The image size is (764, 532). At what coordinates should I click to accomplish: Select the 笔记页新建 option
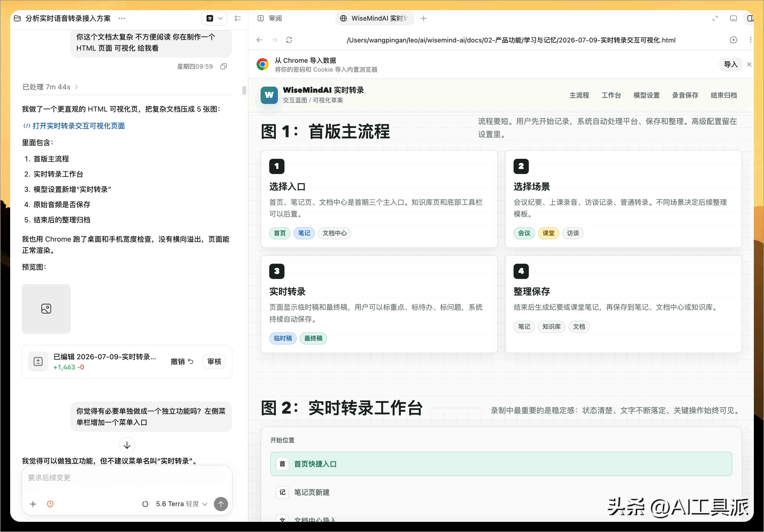501,492
